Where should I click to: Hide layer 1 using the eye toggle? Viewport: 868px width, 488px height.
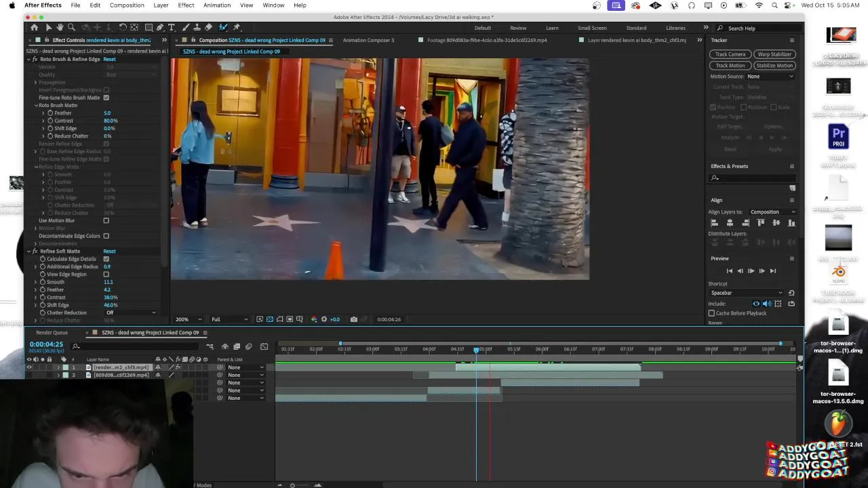point(29,367)
